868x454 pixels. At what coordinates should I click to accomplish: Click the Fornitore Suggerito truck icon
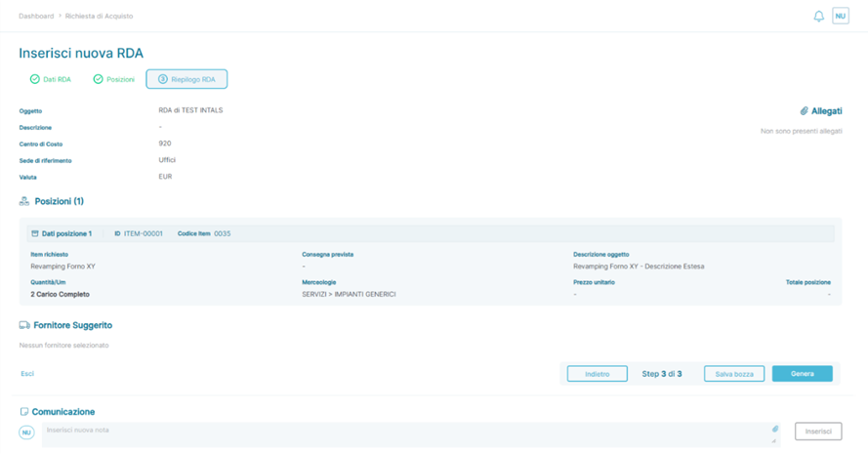[x=24, y=325]
